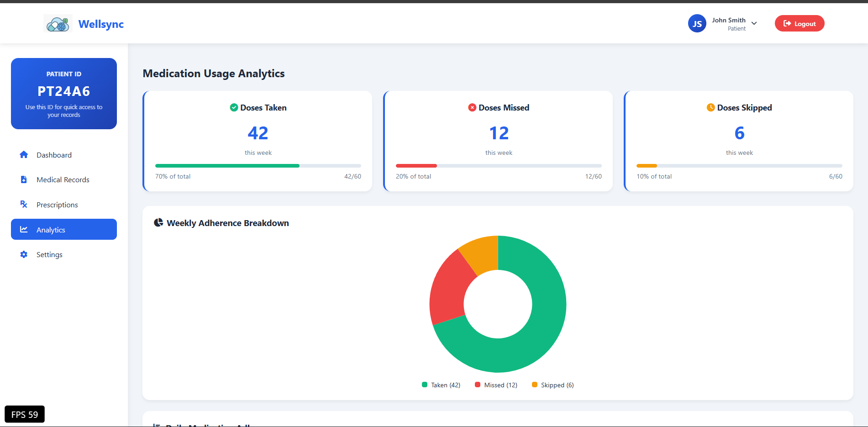868x427 pixels.
Task: Click the Dashboard home icon
Action: (24, 155)
